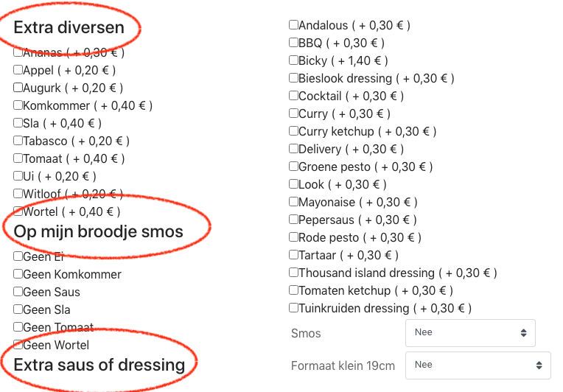Enable the Augurk extra
563x392 pixels.
[x=18, y=88]
